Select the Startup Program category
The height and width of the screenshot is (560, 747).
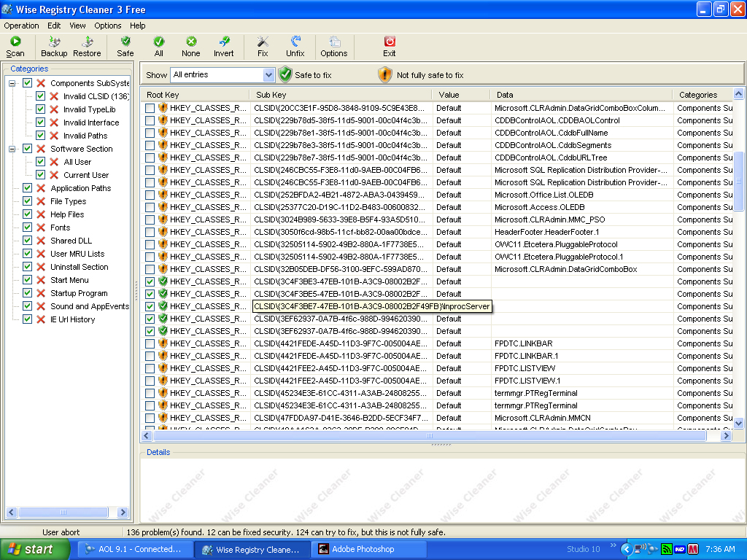click(x=79, y=293)
